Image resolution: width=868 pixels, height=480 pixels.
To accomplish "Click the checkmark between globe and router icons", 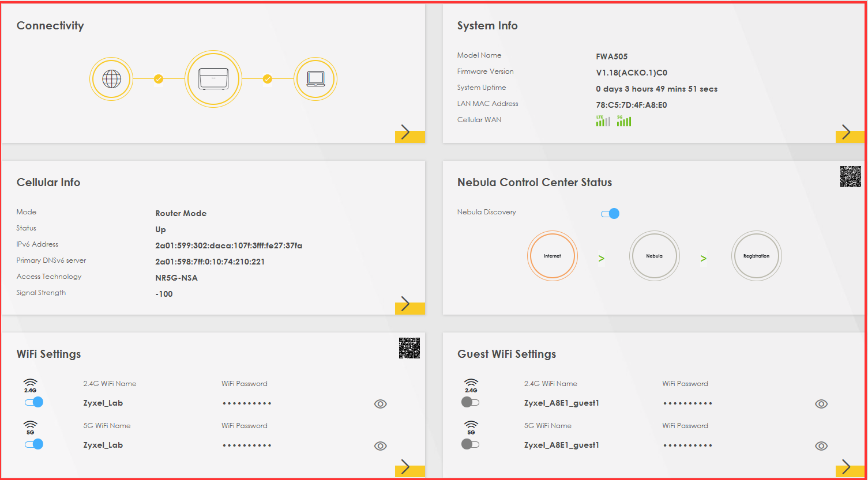I will [x=158, y=79].
